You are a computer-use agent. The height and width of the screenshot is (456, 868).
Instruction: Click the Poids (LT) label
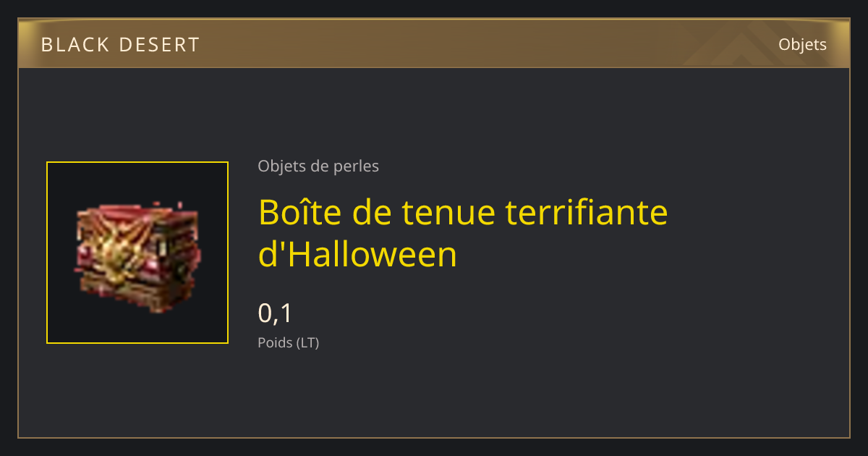(288, 342)
